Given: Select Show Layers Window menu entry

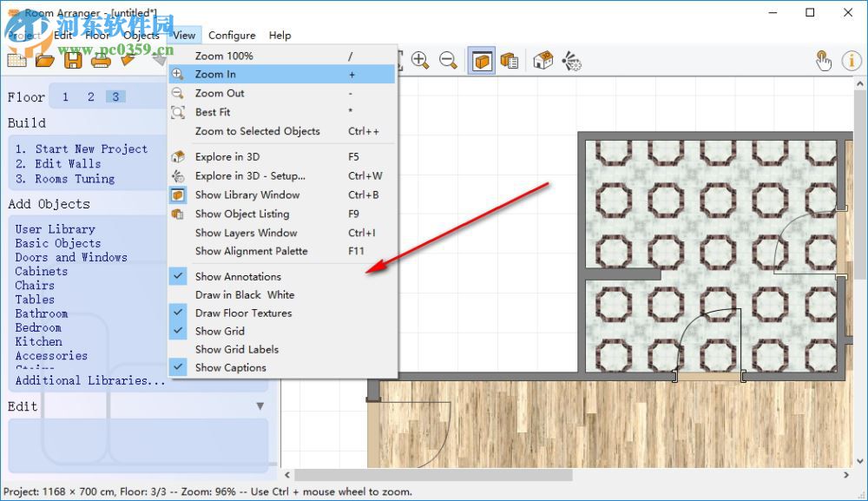Looking at the screenshot, I should pos(246,233).
